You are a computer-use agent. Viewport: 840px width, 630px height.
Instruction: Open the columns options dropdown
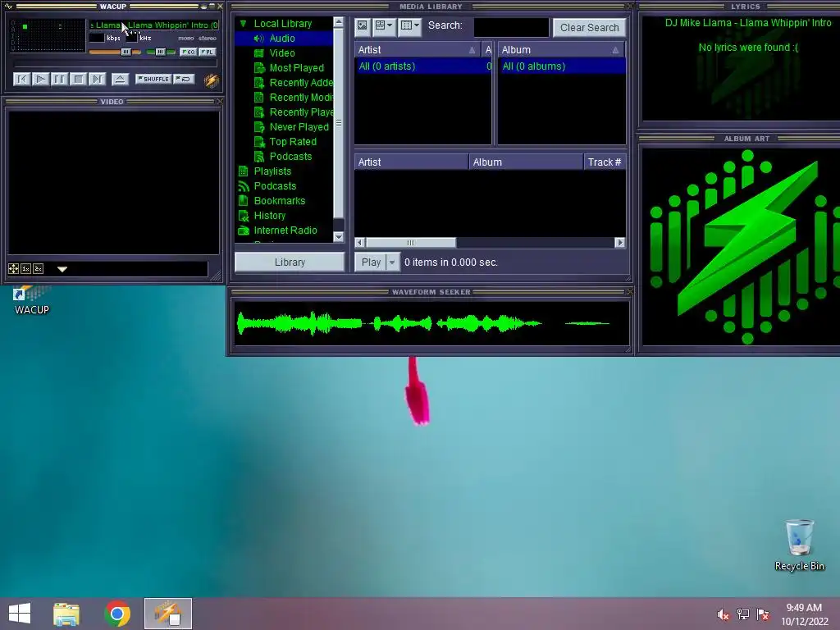[410, 25]
